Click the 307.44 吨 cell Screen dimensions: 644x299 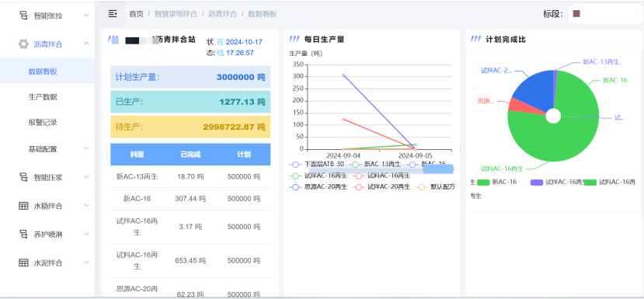(x=190, y=199)
